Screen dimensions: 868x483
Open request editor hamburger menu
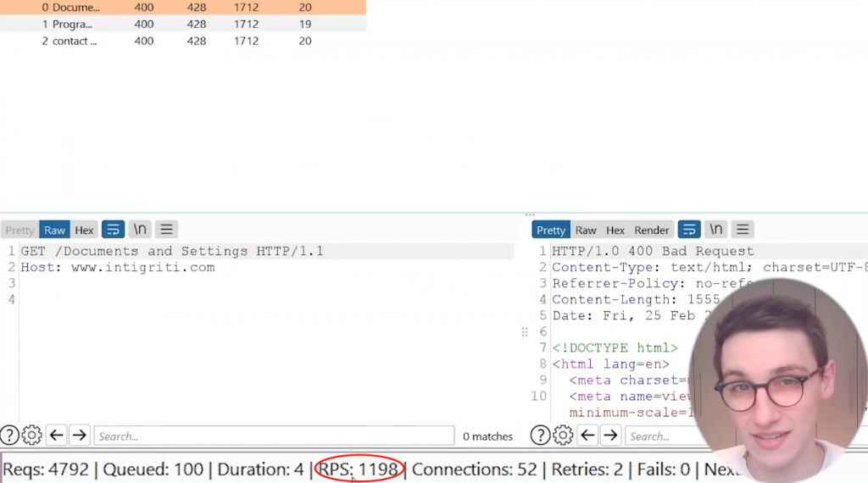(x=167, y=229)
